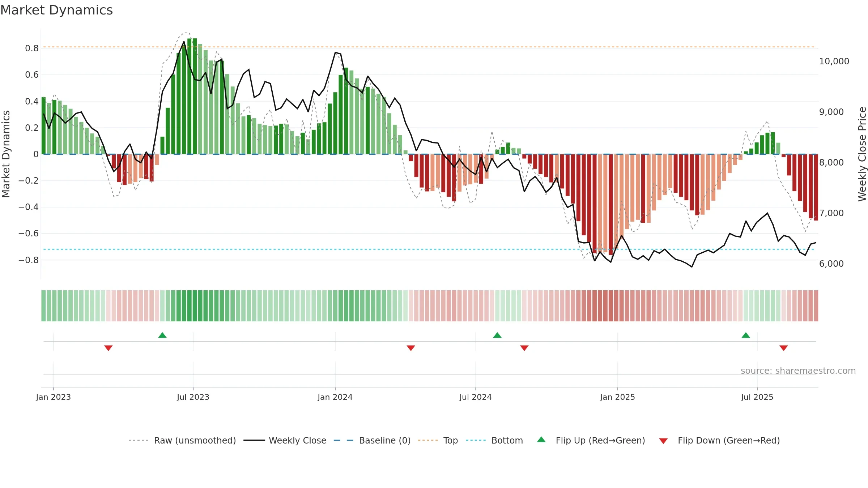868x488 pixels.
Task: Click the Jan 2024 axis label
Action: pyautogui.click(x=335, y=397)
